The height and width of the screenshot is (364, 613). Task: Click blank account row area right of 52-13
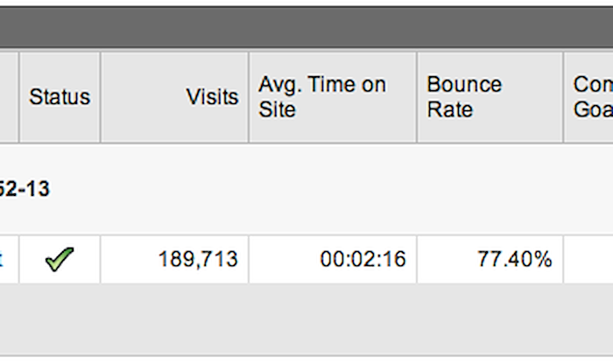(x=332, y=189)
